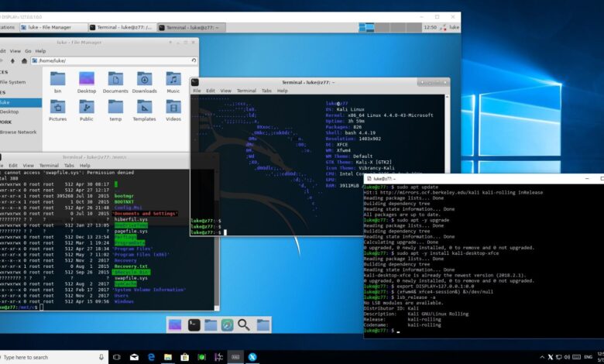Click the volume icon in system tray

click(x=568, y=357)
